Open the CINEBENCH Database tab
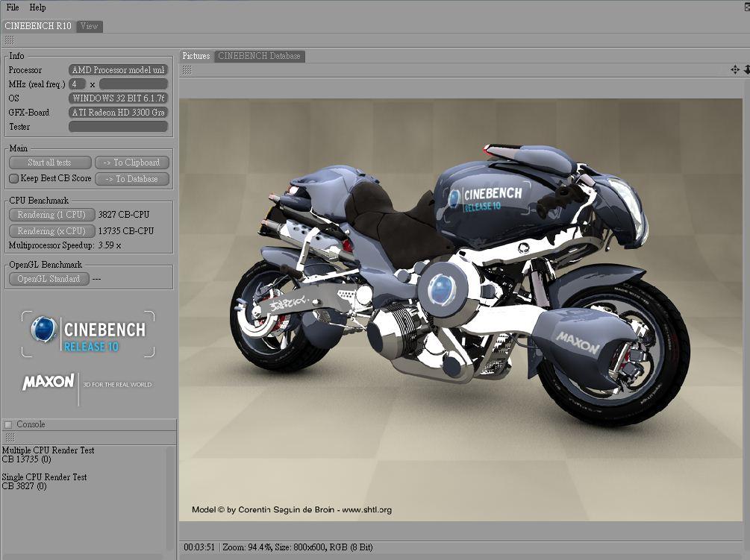This screenshot has width=750, height=560. pos(259,56)
